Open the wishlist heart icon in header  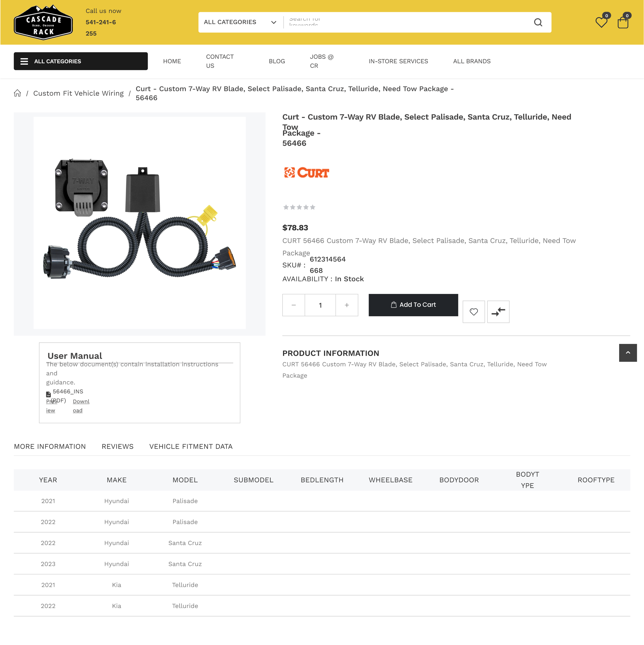pyautogui.click(x=601, y=22)
